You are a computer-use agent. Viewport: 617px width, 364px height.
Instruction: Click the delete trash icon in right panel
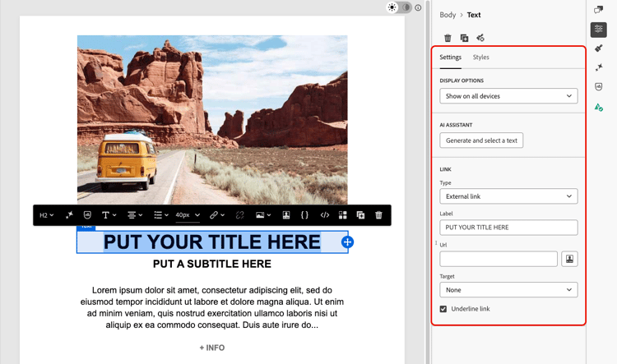[448, 38]
